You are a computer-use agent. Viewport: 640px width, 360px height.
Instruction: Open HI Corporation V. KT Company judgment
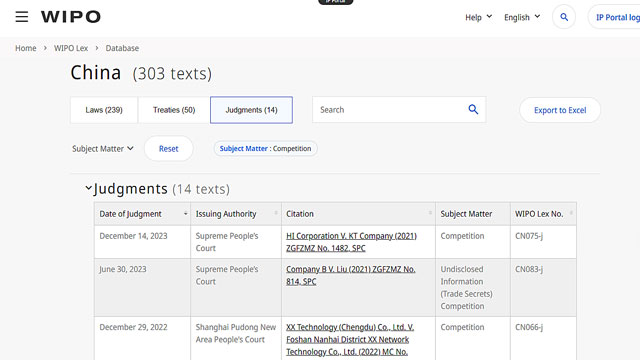tap(351, 242)
